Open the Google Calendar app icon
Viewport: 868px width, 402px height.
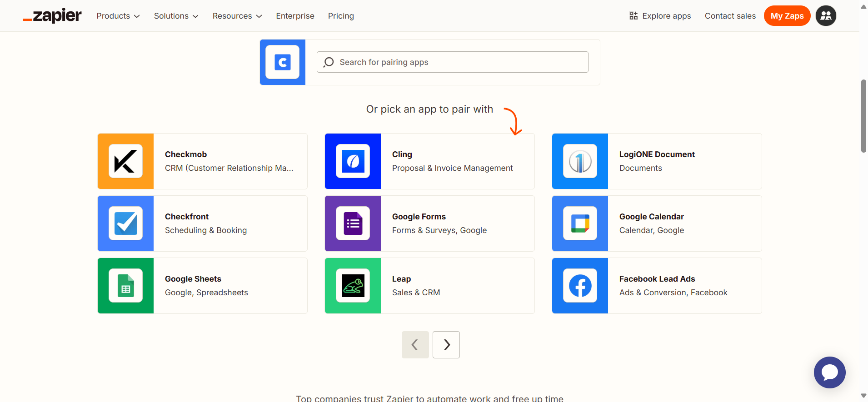click(580, 223)
